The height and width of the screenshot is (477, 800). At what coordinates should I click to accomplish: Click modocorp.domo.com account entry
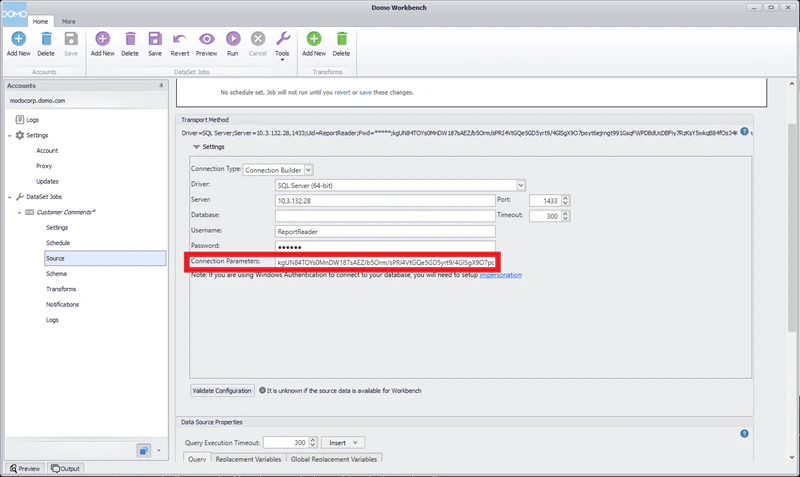coord(37,101)
